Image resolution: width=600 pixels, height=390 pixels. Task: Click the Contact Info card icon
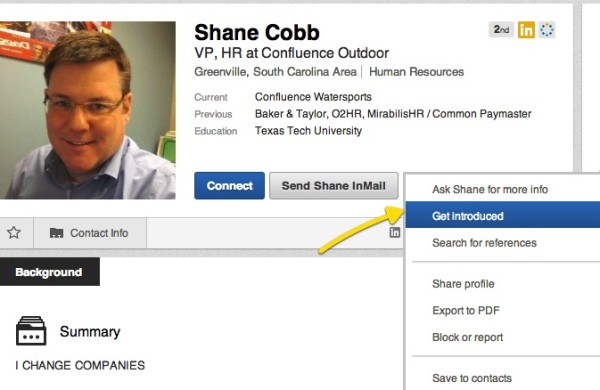coord(57,233)
